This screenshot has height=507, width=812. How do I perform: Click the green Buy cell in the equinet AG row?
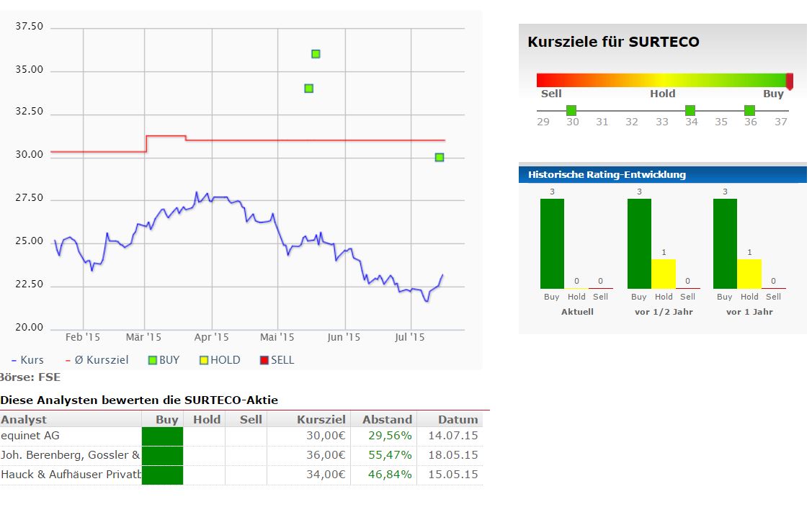coord(162,435)
